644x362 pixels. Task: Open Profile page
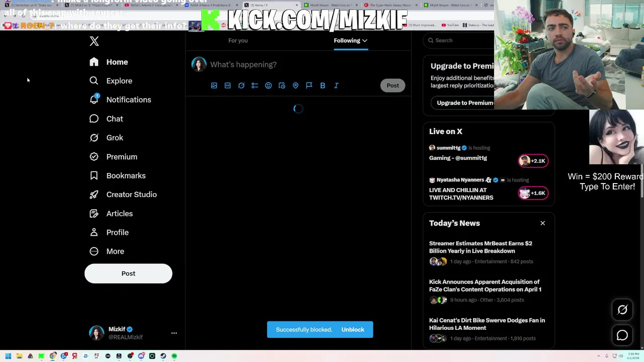109,232
